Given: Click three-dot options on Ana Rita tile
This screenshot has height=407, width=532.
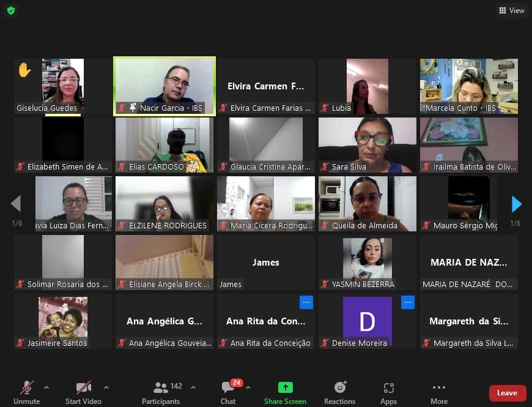Looking at the screenshot, I should pyautogui.click(x=306, y=302).
